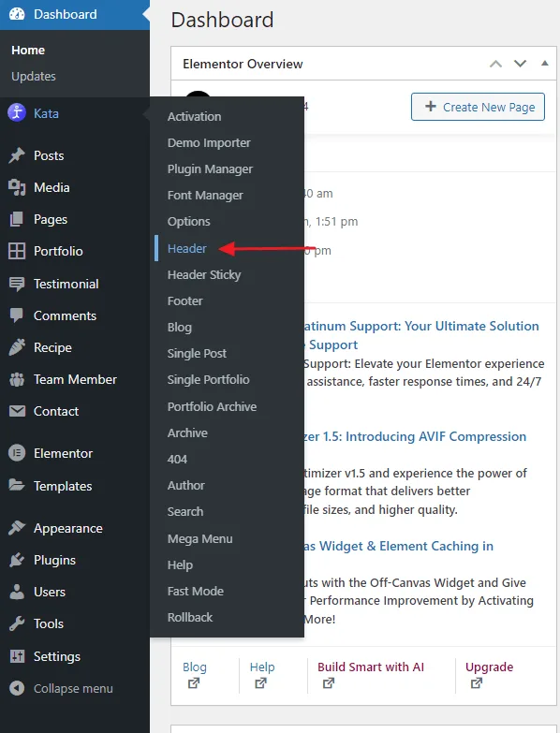
Task: Click the Recipe carrot icon
Action: [x=17, y=347]
